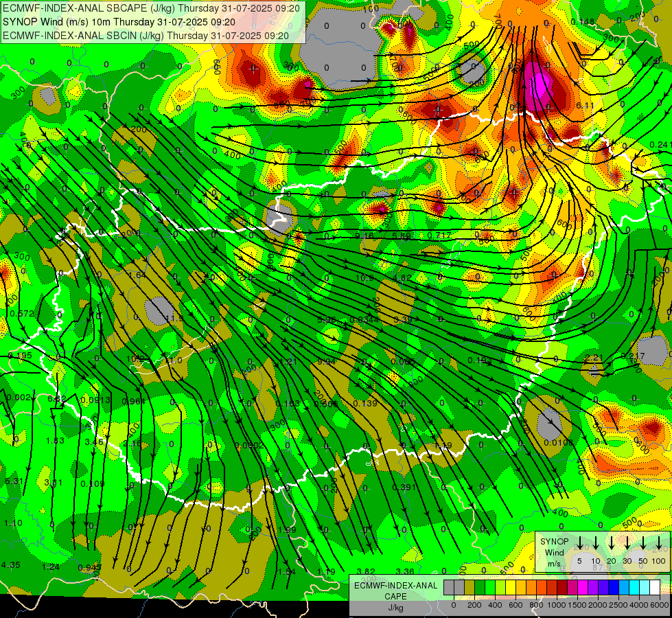
Task: Click the 2500 tick label on CAPE scale
Action: point(618,605)
